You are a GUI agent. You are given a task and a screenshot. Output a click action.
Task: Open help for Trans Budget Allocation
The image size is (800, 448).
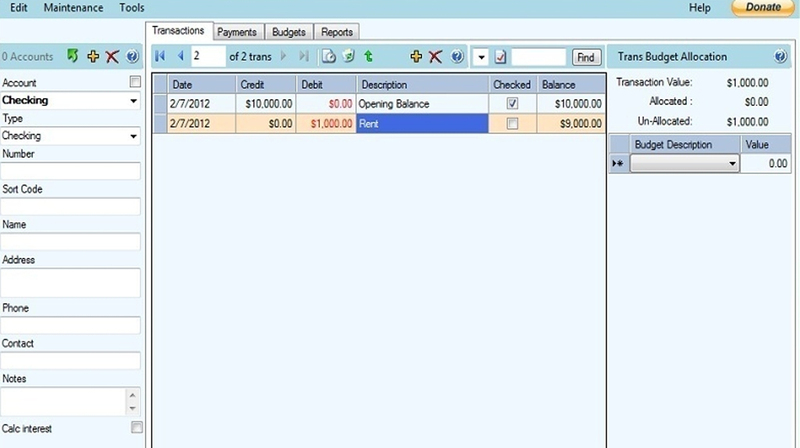[781, 57]
